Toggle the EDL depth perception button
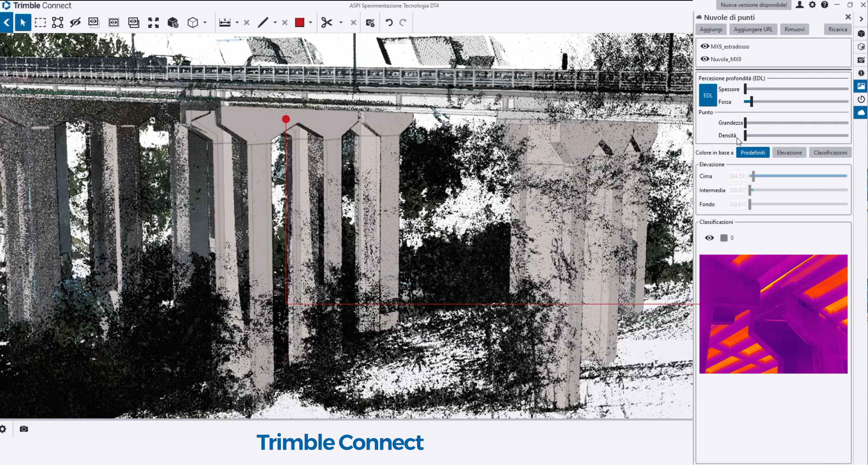Screen dimensions: 868x465 [708, 95]
